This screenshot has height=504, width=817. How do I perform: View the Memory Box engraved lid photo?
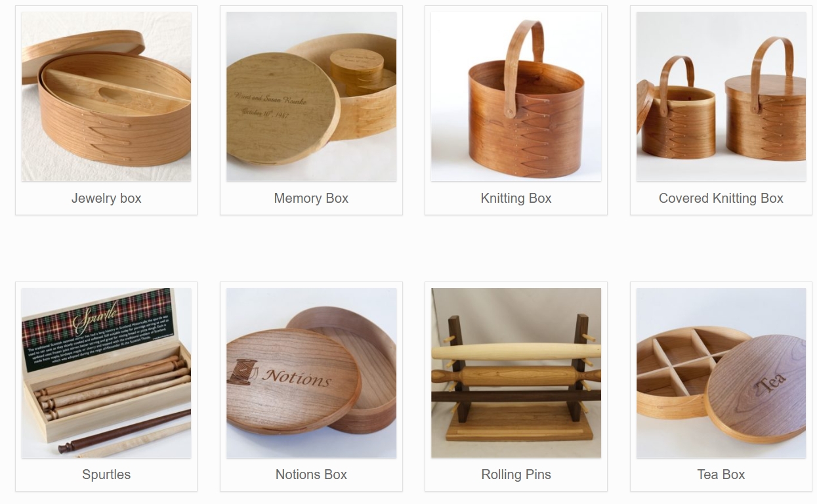(311, 96)
